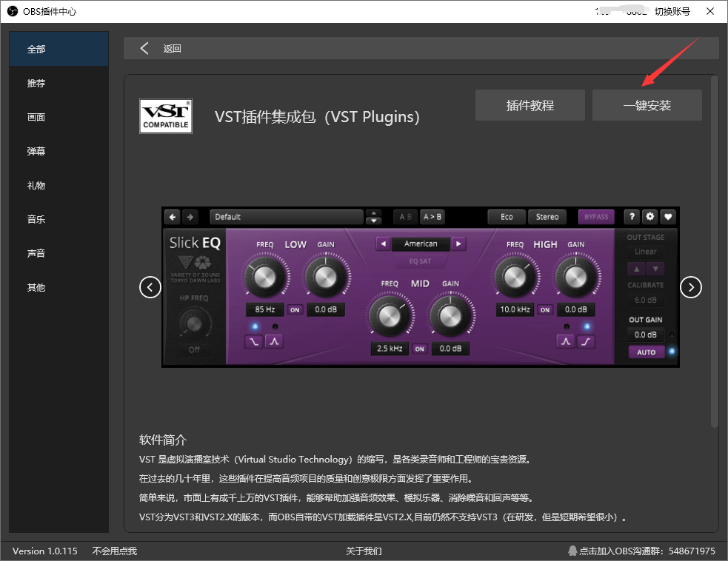The width and height of the screenshot is (728, 561).
Task: Switch to the 音乐 category
Action: [x=59, y=219]
